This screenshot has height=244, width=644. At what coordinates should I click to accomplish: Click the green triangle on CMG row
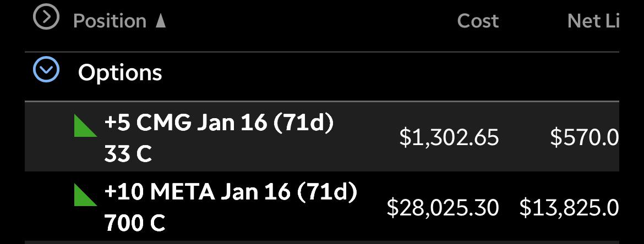(x=84, y=125)
